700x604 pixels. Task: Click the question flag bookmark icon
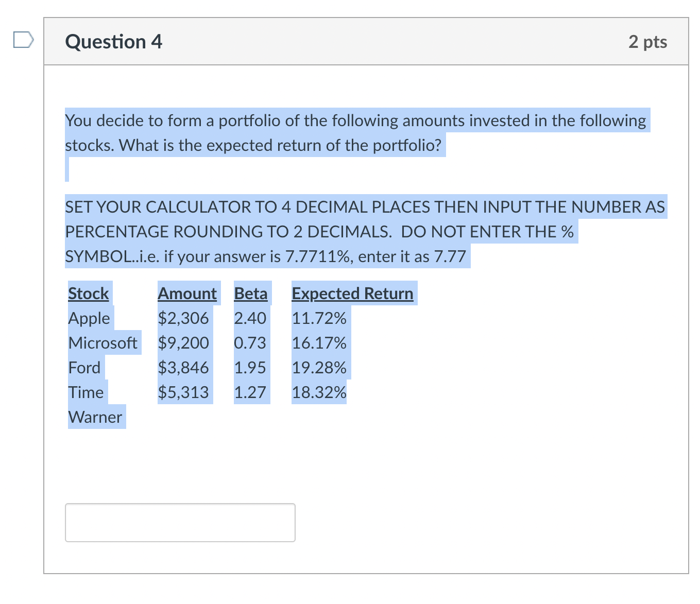tap(23, 40)
